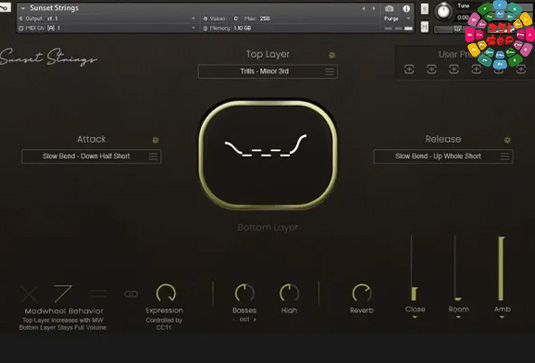Viewport: 535px width, 363px height.
Task: Select the Top Layer label
Action: [268, 54]
